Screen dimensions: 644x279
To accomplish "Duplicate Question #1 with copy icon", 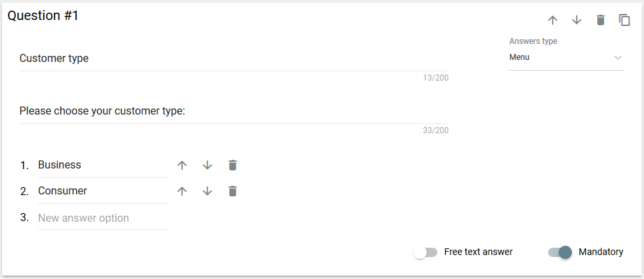I will pyautogui.click(x=625, y=20).
